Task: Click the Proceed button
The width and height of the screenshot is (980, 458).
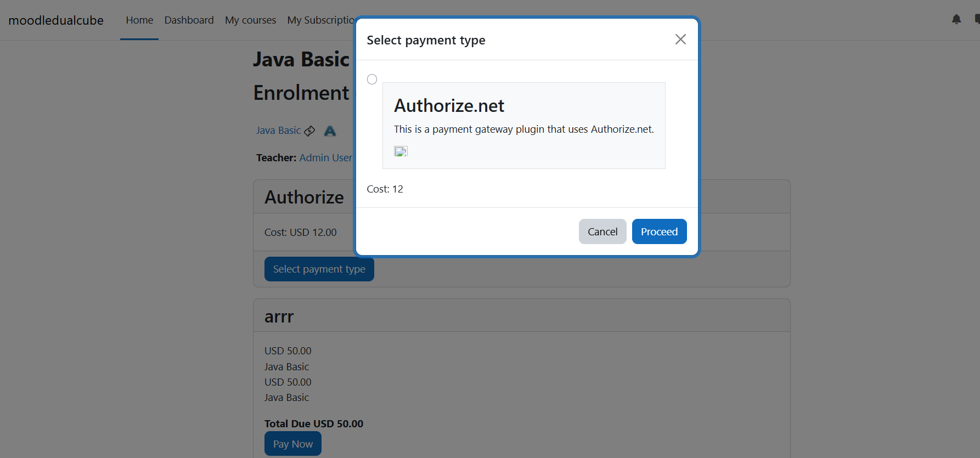Action: [x=659, y=231]
